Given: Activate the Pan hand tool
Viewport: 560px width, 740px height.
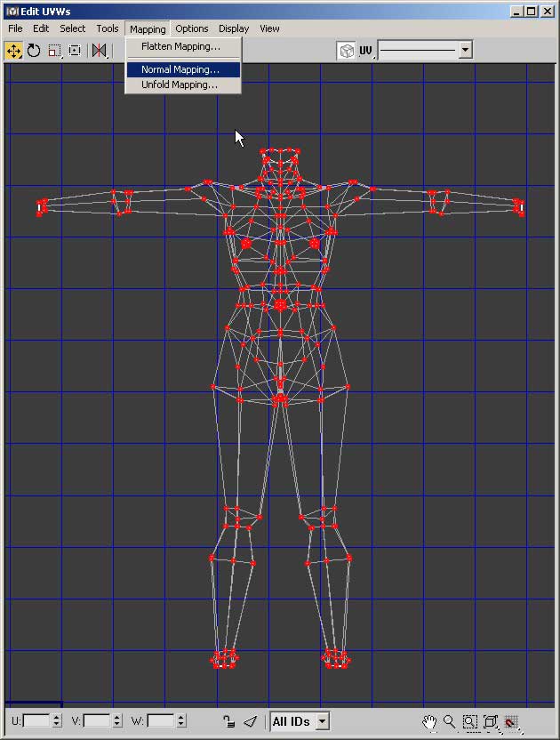Looking at the screenshot, I should tap(429, 721).
